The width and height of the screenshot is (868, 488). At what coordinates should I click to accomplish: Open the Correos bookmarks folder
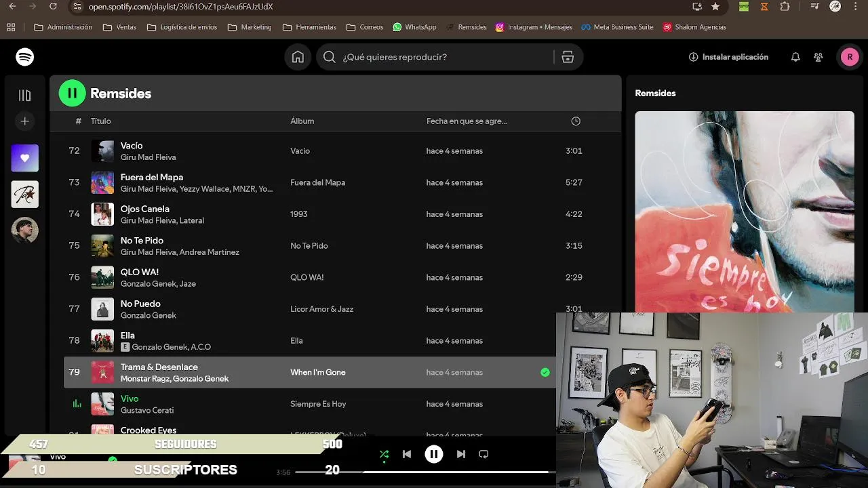point(365,27)
